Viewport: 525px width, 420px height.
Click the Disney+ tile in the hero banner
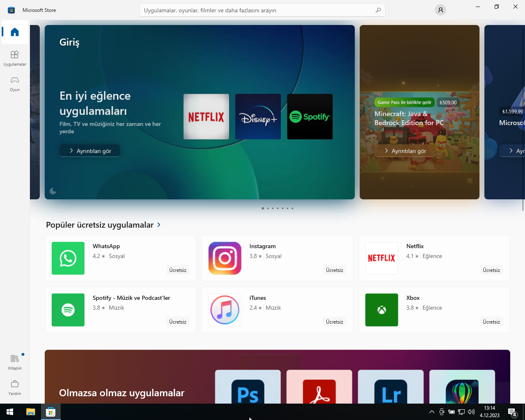tap(258, 116)
